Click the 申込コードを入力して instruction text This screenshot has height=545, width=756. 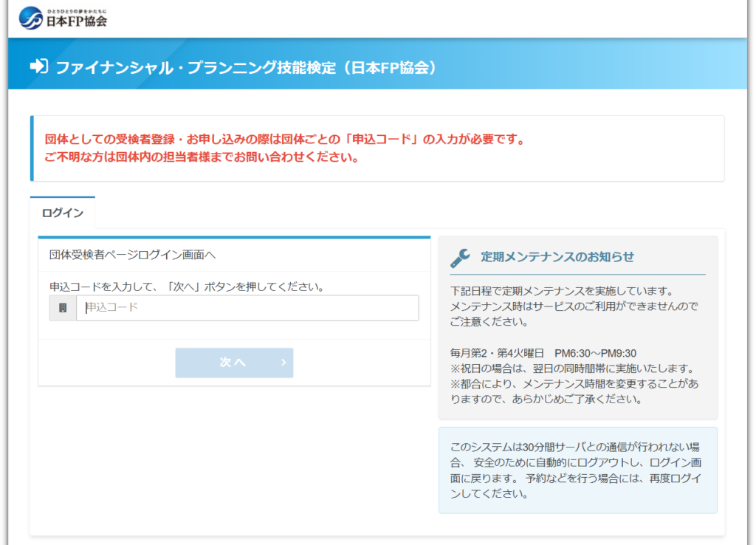tap(187, 286)
